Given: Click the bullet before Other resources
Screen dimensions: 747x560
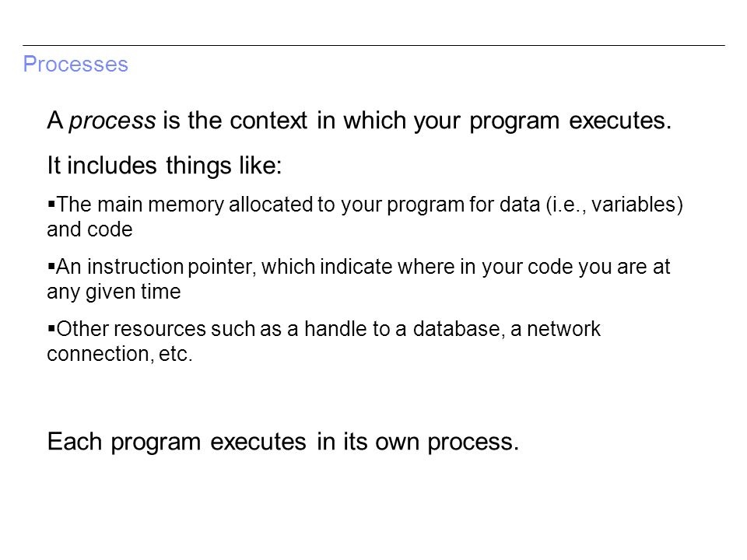Looking at the screenshot, I should [x=51, y=328].
